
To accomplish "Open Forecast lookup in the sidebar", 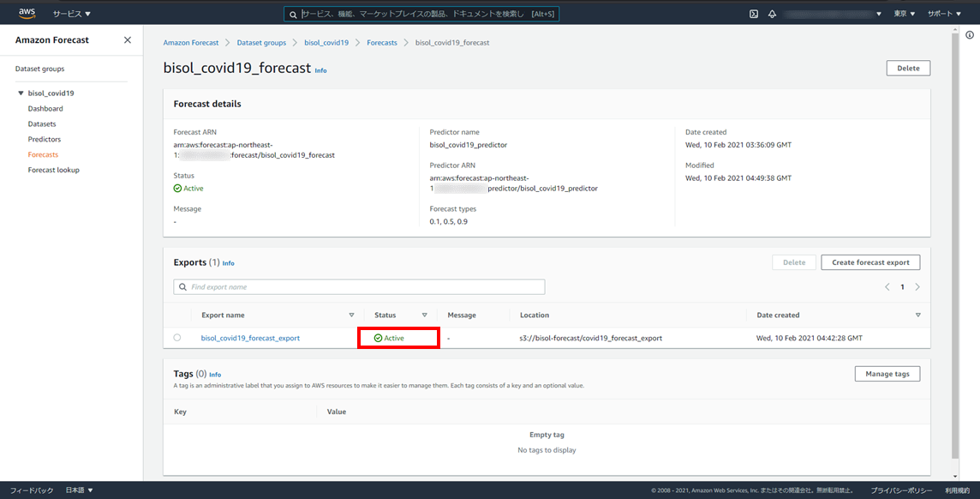I will coord(53,170).
